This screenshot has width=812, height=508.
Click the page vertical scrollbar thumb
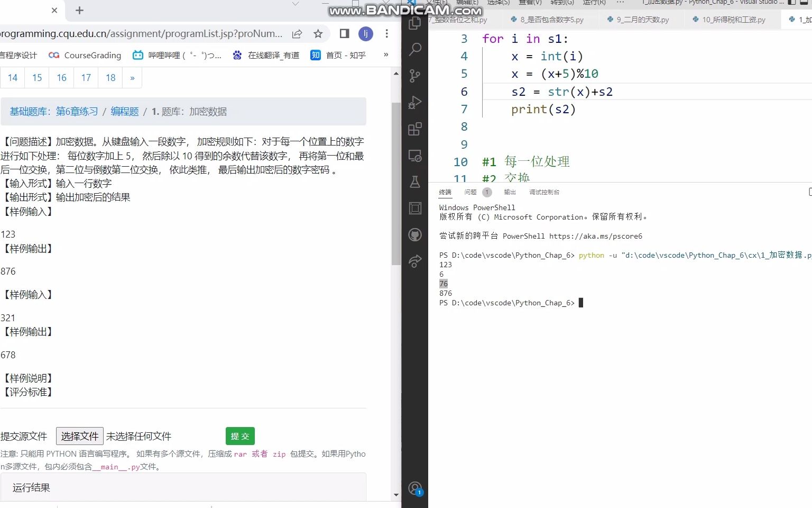tap(396, 184)
